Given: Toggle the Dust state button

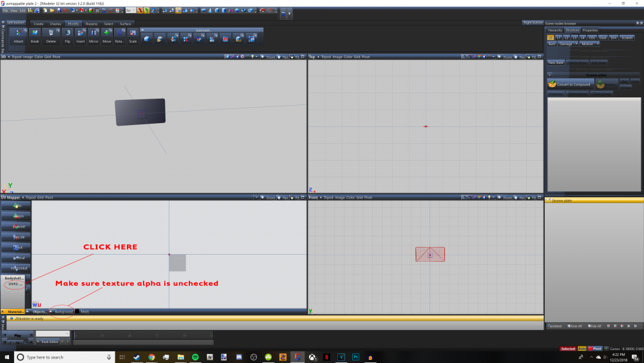Looking at the screenshot, I should click(x=603, y=38).
